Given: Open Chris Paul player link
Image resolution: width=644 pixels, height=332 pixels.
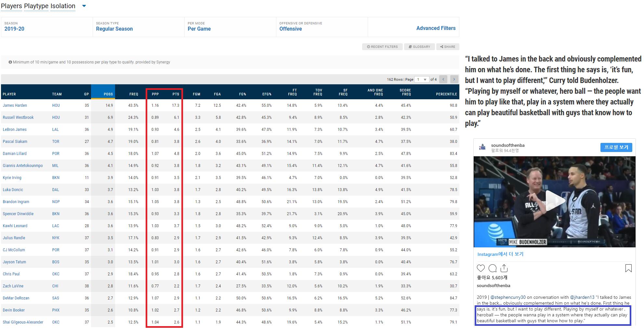Looking at the screenshot, I should tap(11, 274).
